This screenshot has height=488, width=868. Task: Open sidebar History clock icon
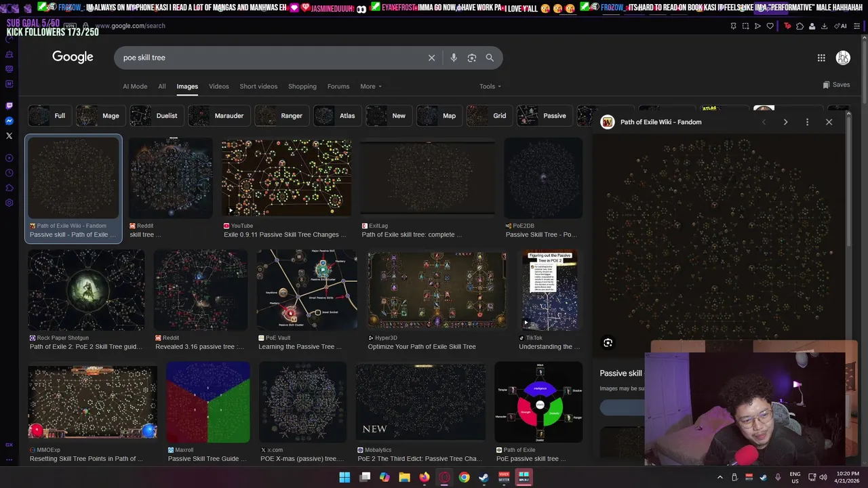click(x=9, y=173)
